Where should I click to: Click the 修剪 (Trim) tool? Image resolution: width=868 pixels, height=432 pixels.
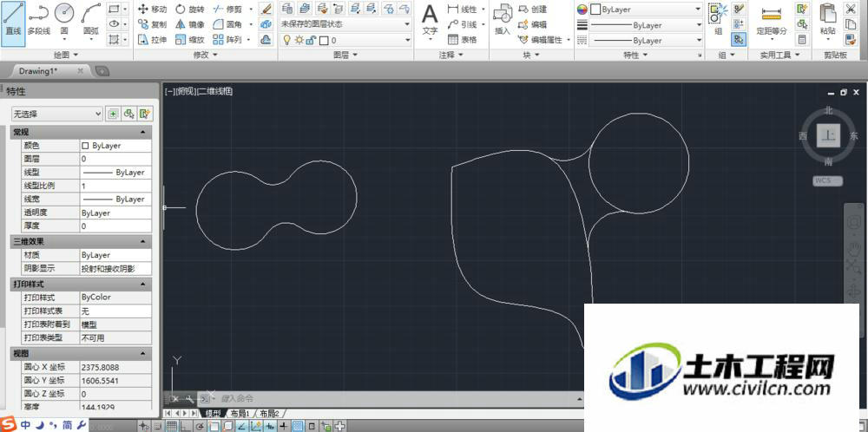(227, 9)
